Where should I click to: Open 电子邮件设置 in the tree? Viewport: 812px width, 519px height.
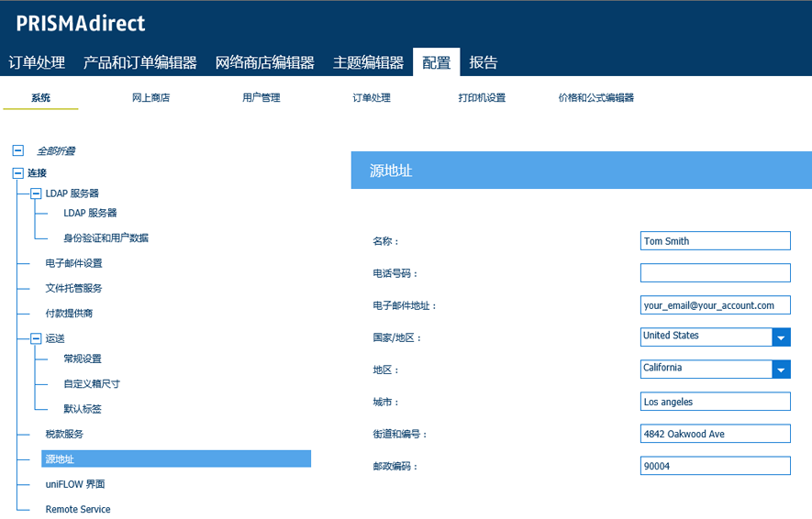[73, 263]
